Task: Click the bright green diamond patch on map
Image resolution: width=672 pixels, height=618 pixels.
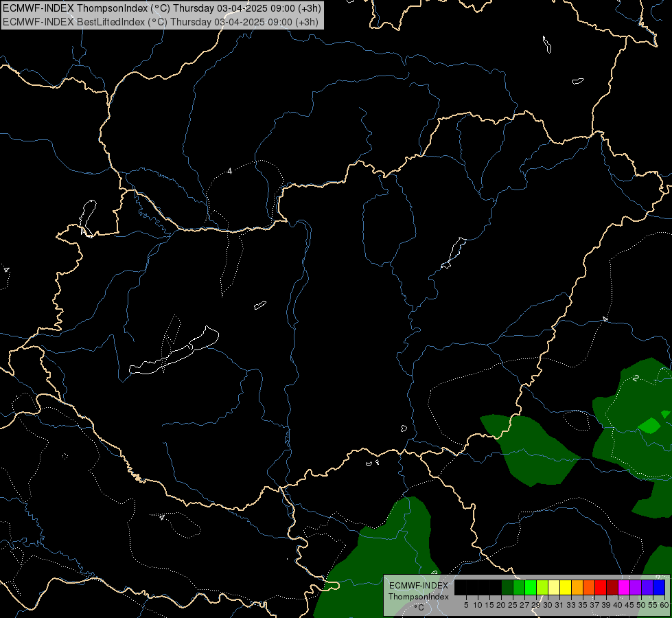Action: 650,426
